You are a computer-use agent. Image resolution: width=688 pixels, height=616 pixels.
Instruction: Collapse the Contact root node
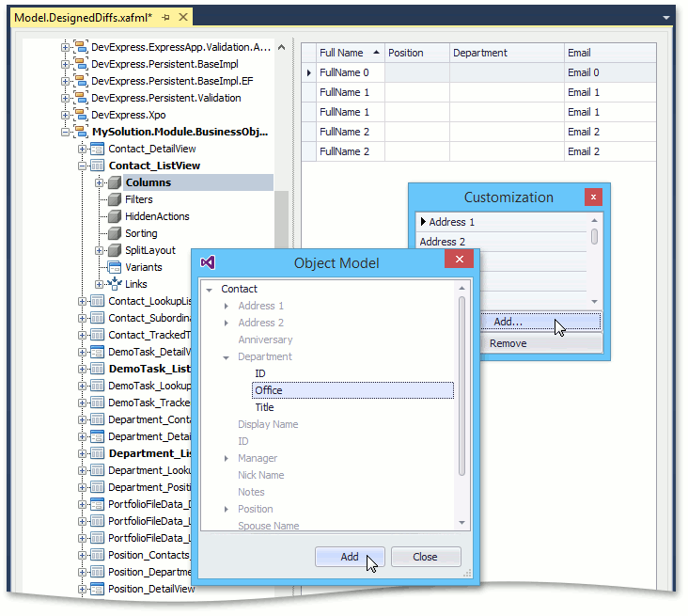tap(210, 290)
